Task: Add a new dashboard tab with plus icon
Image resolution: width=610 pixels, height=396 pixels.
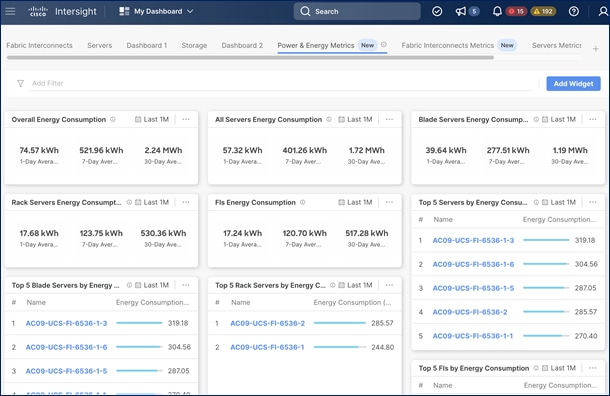Action: 595,49
